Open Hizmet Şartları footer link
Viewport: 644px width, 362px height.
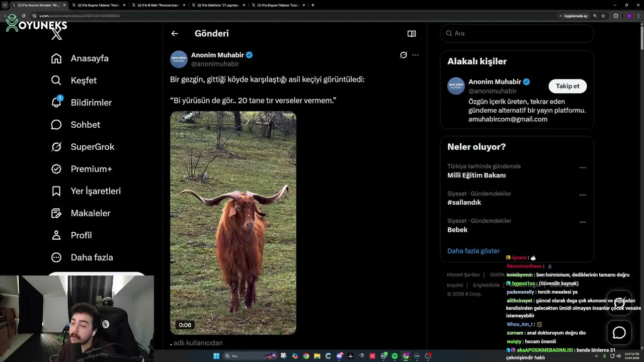(463, 275)
